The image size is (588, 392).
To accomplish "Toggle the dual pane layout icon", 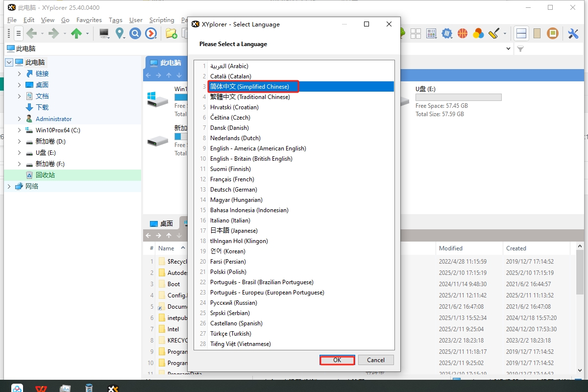I will click(x=521, y=33).
